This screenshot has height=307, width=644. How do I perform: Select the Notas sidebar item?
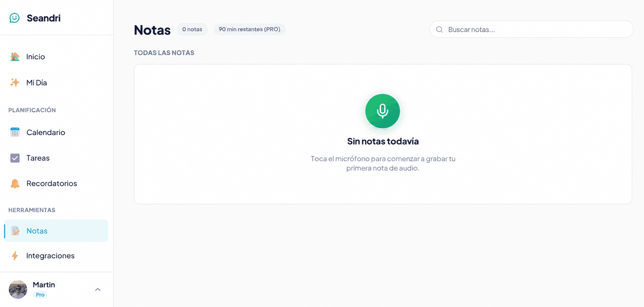(x=56, y=231)
